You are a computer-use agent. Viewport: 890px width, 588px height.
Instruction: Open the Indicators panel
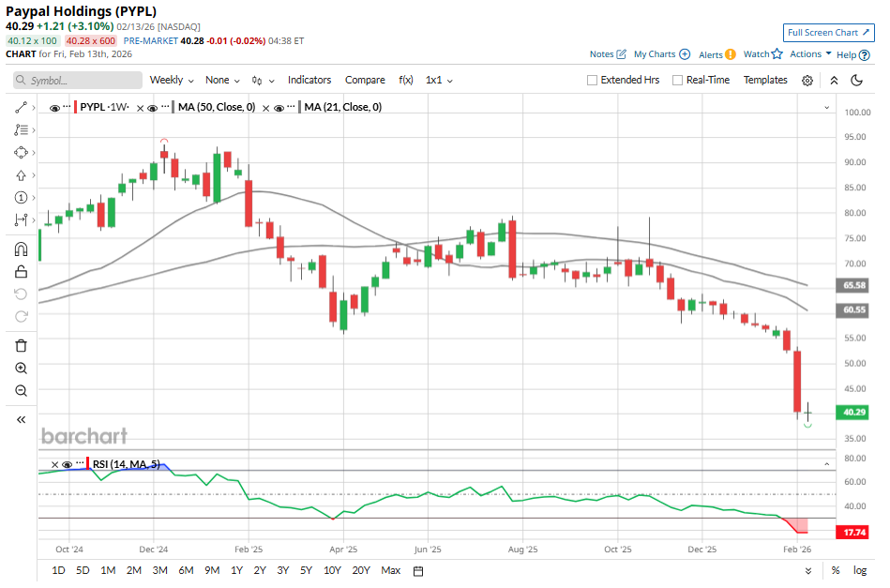(309, 81)
